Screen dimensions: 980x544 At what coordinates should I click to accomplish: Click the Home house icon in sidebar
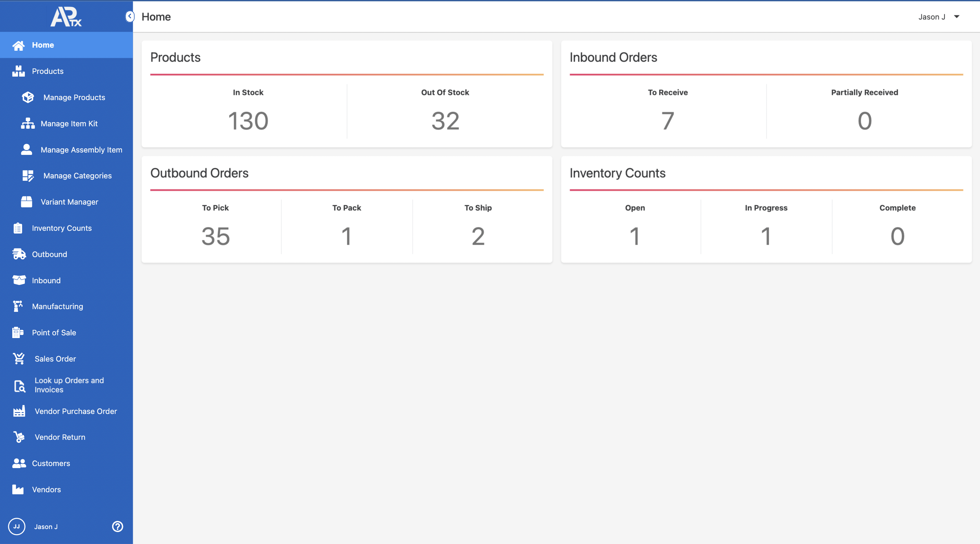[x=18, y=45]
